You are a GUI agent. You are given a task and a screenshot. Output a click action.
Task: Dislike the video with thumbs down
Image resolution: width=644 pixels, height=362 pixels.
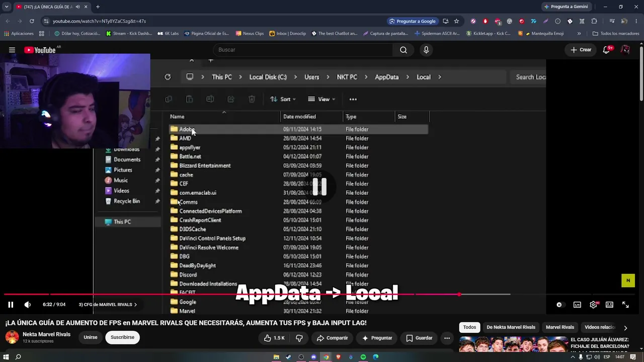[299, 338]
